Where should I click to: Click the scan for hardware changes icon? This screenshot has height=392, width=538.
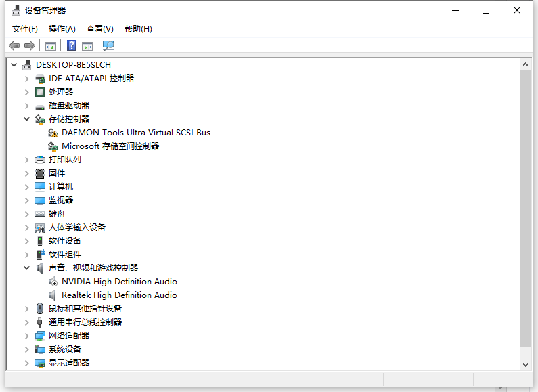click(108, 45)
